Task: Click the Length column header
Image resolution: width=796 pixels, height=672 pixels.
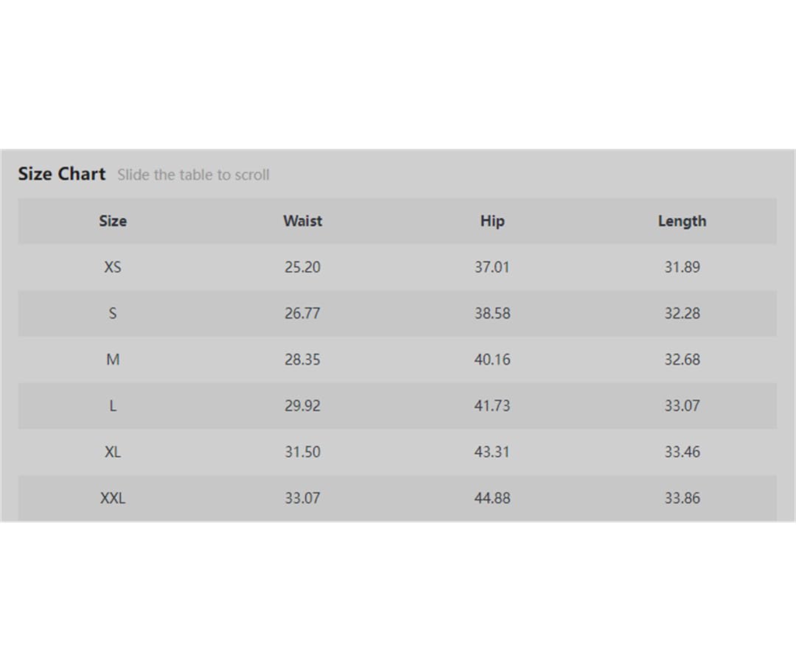Action: [x=682, y=221]
